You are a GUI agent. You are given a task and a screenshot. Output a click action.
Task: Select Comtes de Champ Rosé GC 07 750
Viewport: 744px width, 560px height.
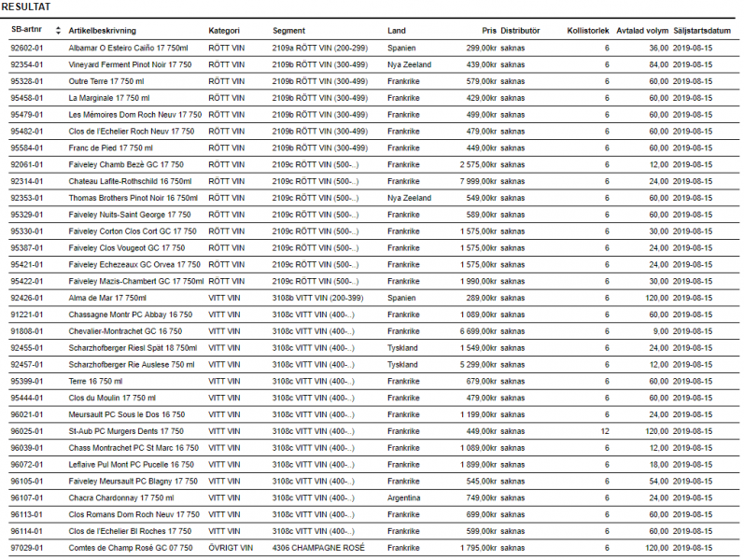click(x=131, y=548)
